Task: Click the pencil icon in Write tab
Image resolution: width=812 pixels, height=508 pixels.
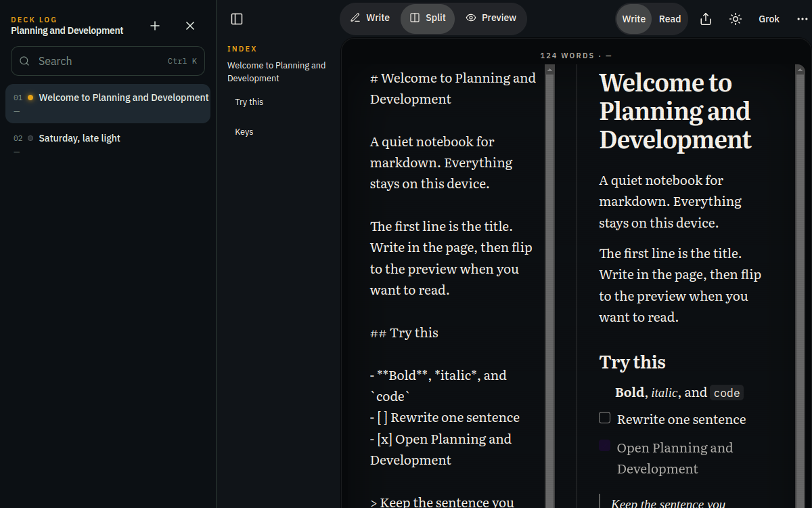Action: tap(355, 18)
